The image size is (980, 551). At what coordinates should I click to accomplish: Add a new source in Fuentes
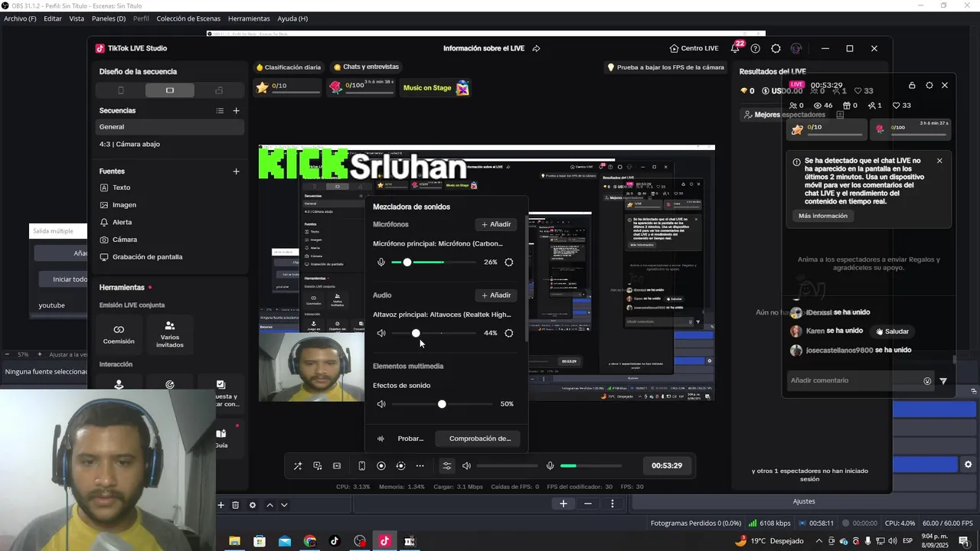click(236, 171)
